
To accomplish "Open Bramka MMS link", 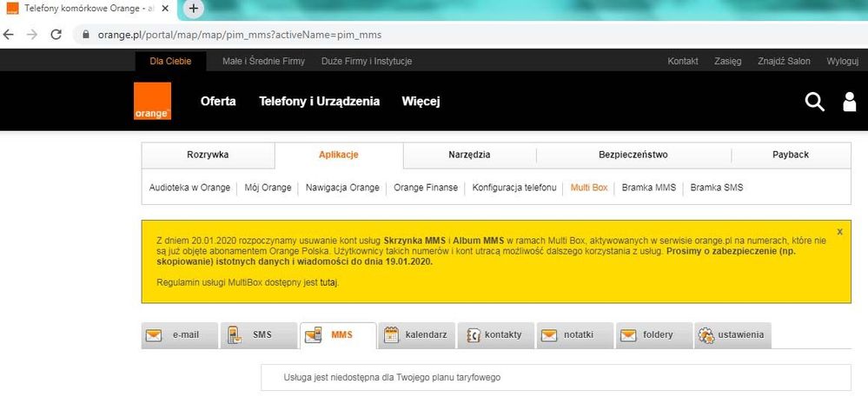I will coord(649,188).
